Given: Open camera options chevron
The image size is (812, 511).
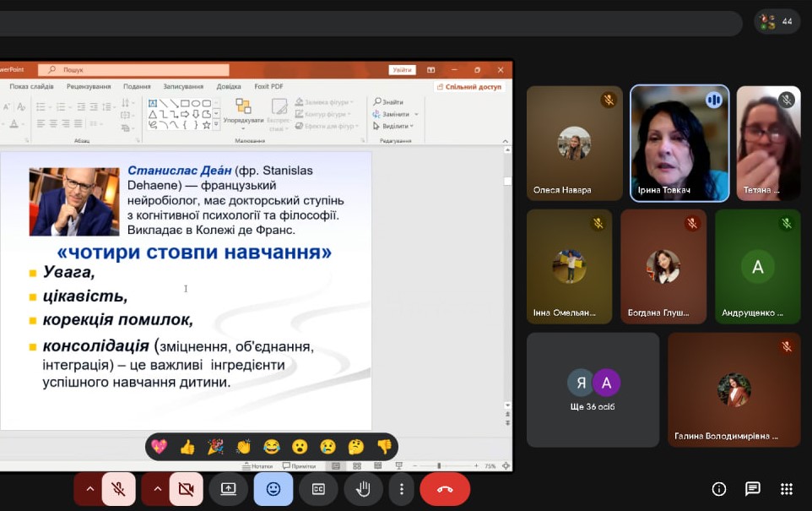Looking at the screenshot, I should (x=156, y=489).
